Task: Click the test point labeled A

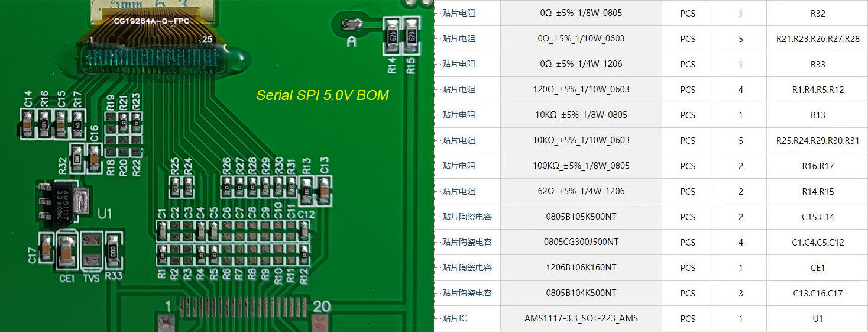Action: [352, 25]
